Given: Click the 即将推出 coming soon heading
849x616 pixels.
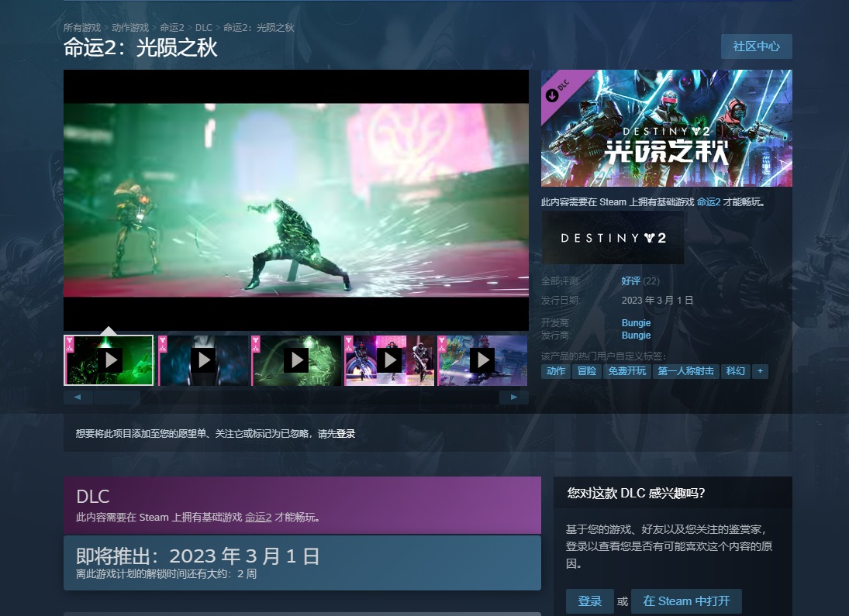Looking at the screenshot, I should coord(198,556).
